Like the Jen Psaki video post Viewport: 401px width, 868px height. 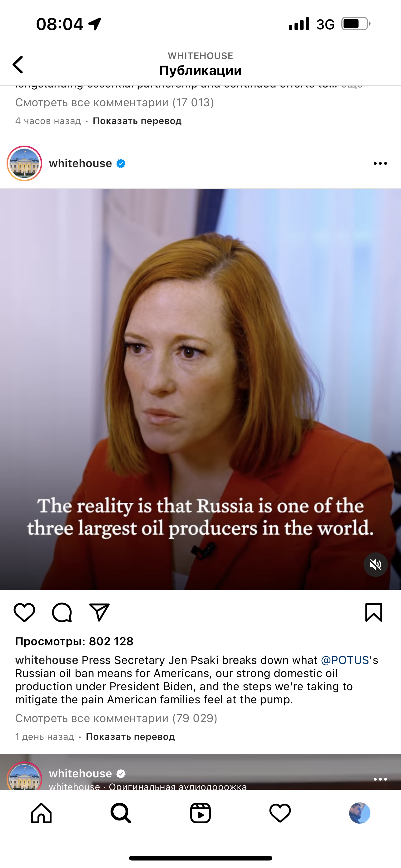[24, 612]
